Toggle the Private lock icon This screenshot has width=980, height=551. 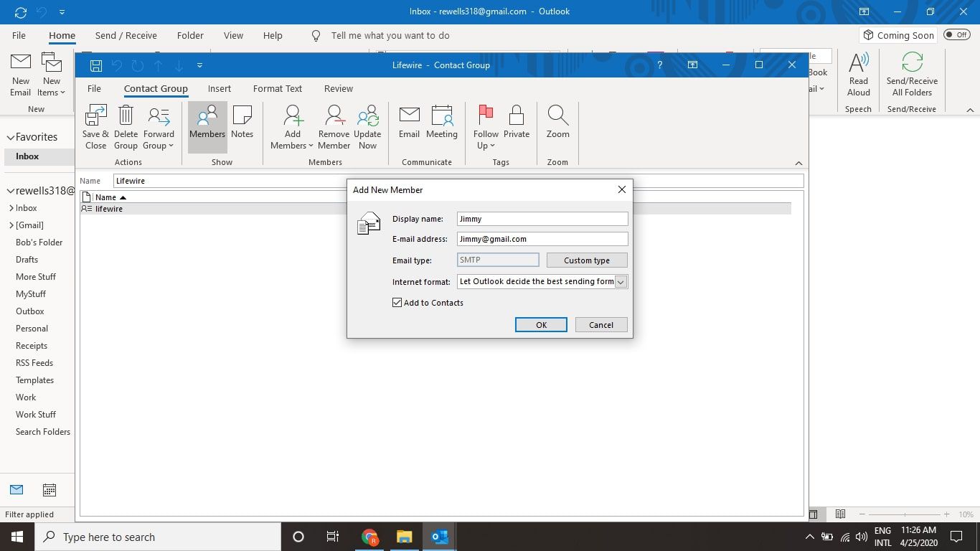click(x=517, y=116)
